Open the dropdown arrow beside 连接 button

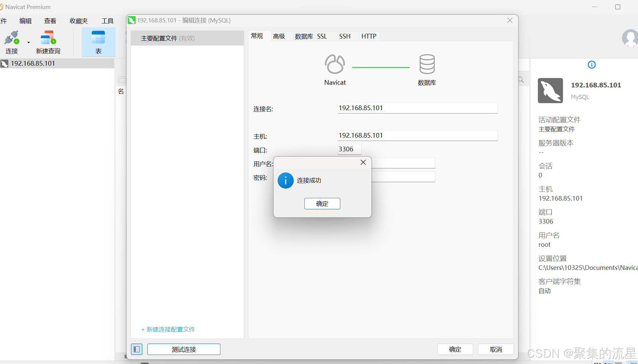pyautogui.click(x=28, y=42)
